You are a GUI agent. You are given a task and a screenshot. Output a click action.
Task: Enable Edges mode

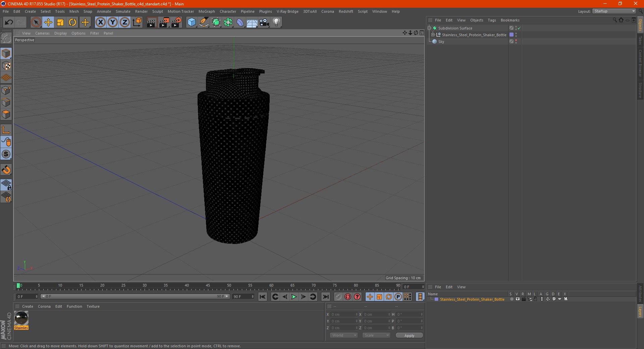point(6,102)
